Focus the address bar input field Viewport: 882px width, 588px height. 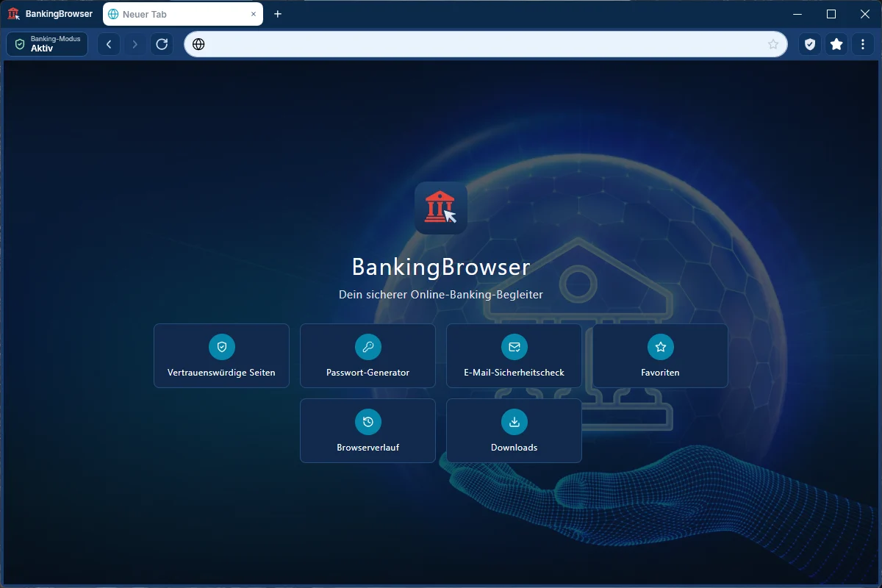click(x=485, y=44)
